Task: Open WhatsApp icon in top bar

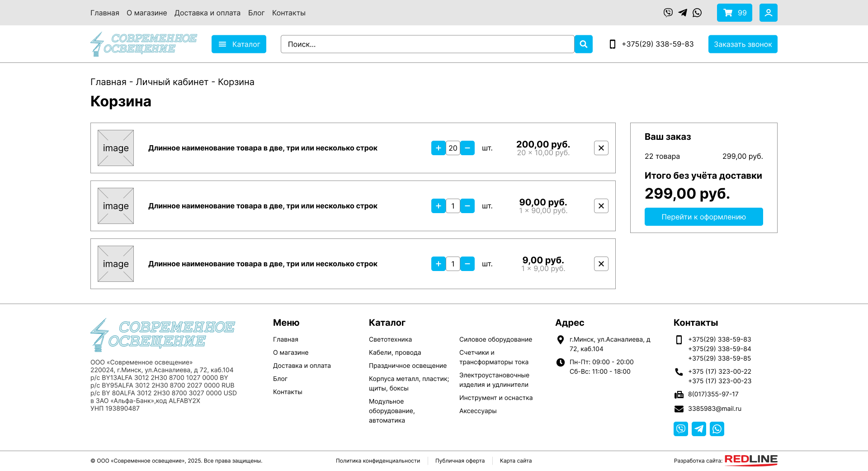Action: (x=697, y=13)
